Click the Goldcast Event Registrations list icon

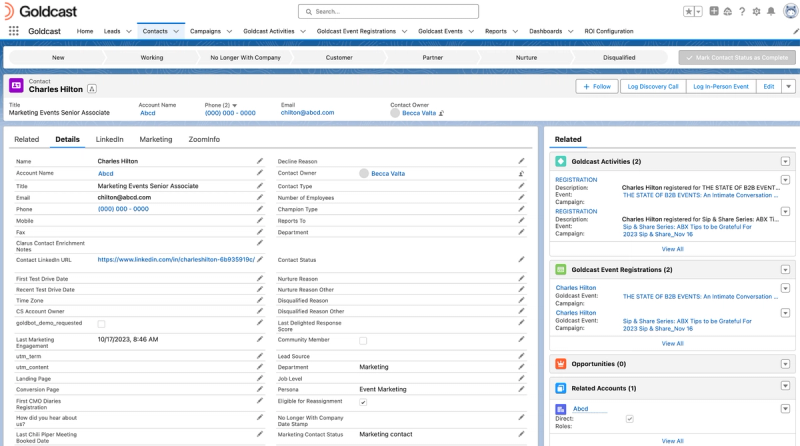click(561, 269)
